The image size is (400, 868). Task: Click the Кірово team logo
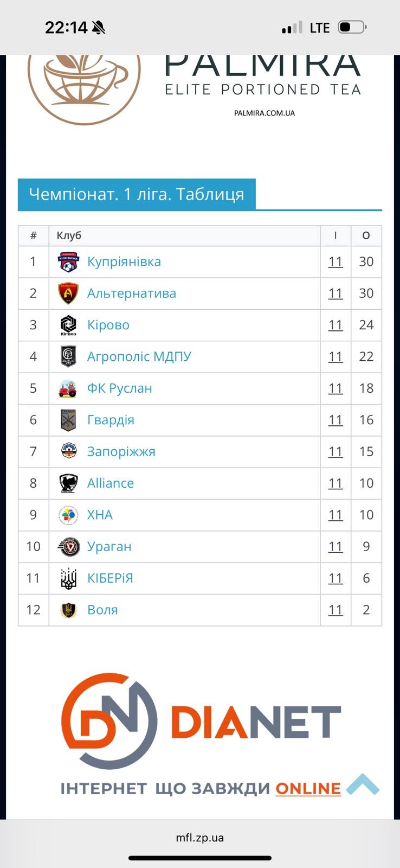pyautogui.click(x=68, y=325)
